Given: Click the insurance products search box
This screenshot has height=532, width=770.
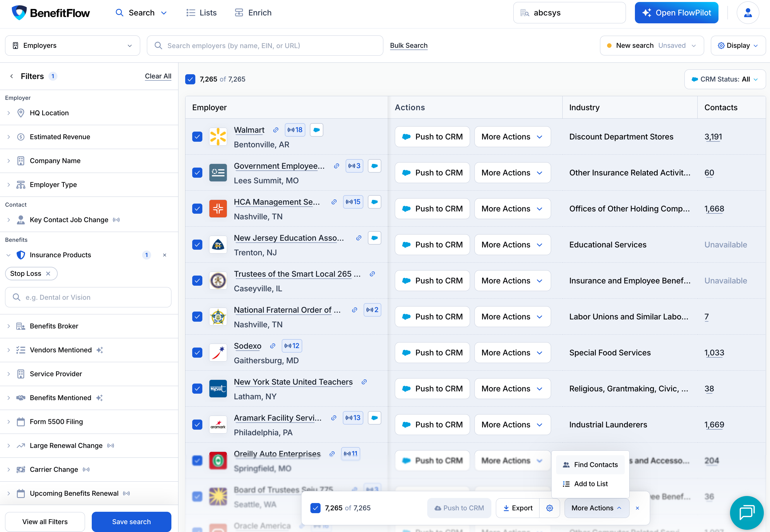Looking at the screenshot, I should pyautogui.click(x=88, y=297).
